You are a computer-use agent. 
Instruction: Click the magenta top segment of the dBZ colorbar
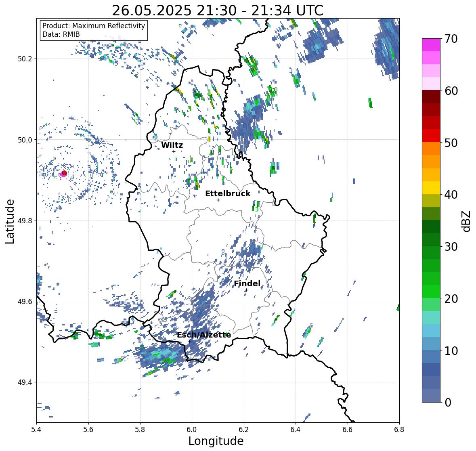(x=431, y=45)
